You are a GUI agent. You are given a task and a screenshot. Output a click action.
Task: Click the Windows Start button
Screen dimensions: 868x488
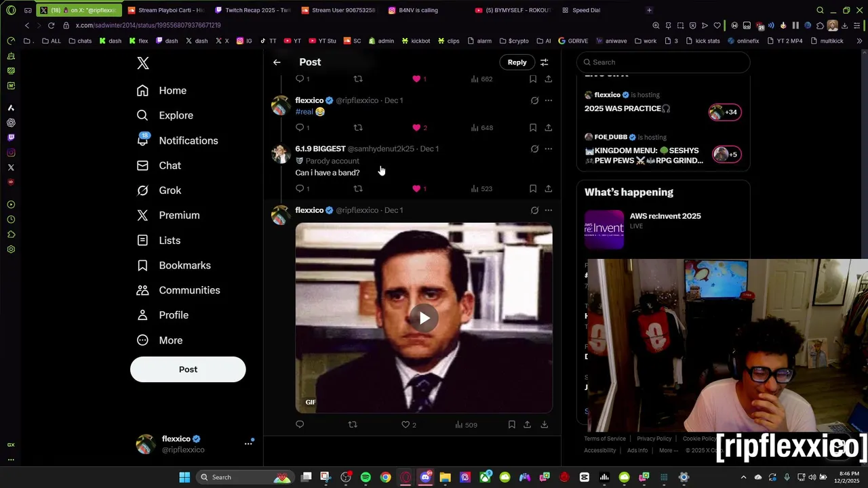point(184,477)
